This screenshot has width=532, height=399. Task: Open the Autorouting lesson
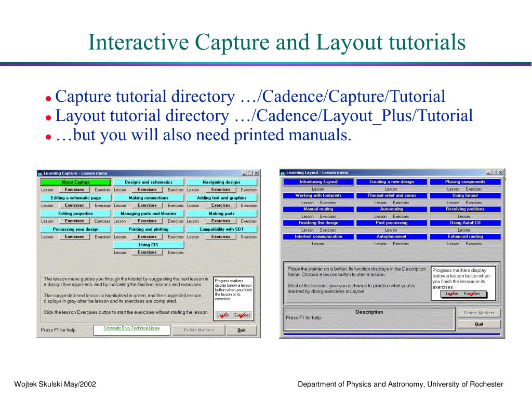[x=392, y=209]
